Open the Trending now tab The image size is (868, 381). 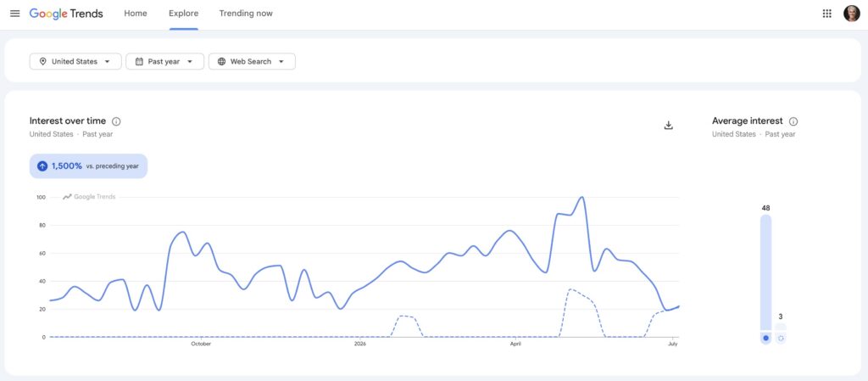coord(246,14)
